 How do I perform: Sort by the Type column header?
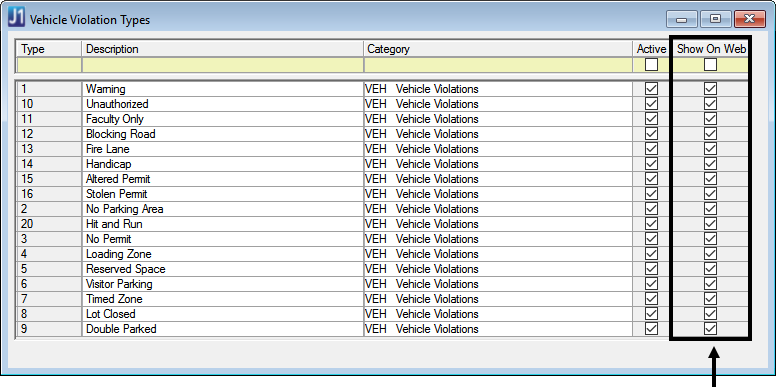point(48,49)
